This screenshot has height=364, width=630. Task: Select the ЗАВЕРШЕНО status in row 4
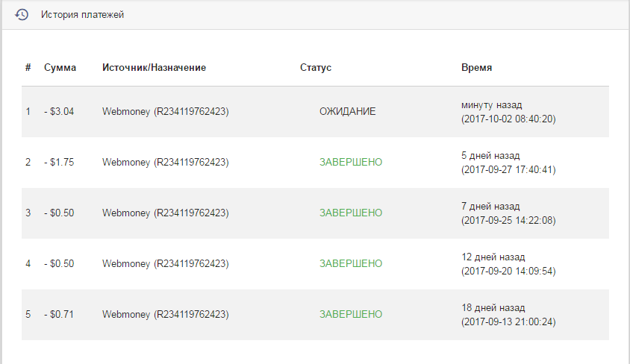click(351, 263)
